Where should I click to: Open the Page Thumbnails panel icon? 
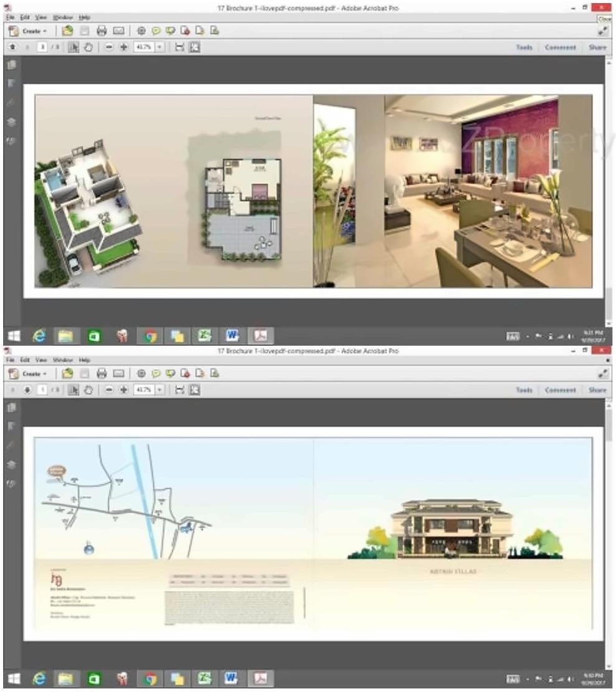click(x=11, y=65)
